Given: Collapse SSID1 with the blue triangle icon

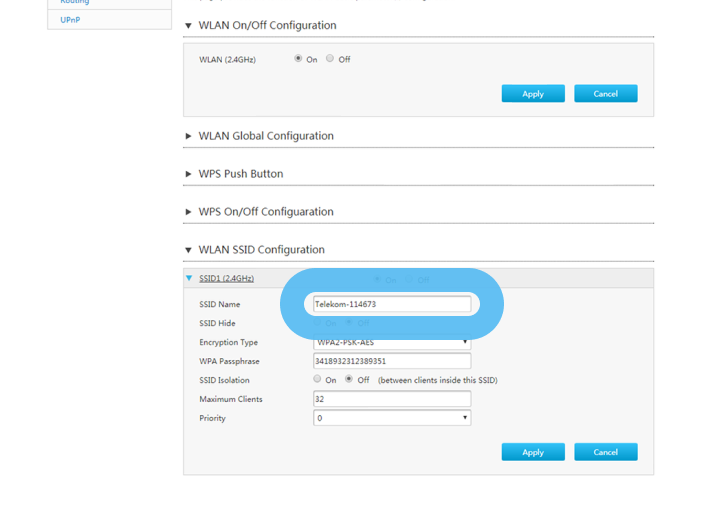Looking at the screenshot, I should 189,278.
